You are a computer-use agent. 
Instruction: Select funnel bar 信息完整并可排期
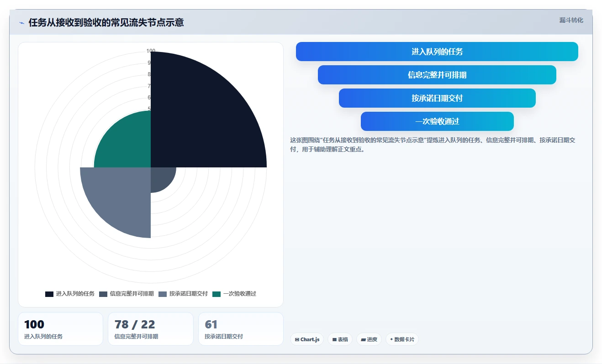(x=437, y=75)
